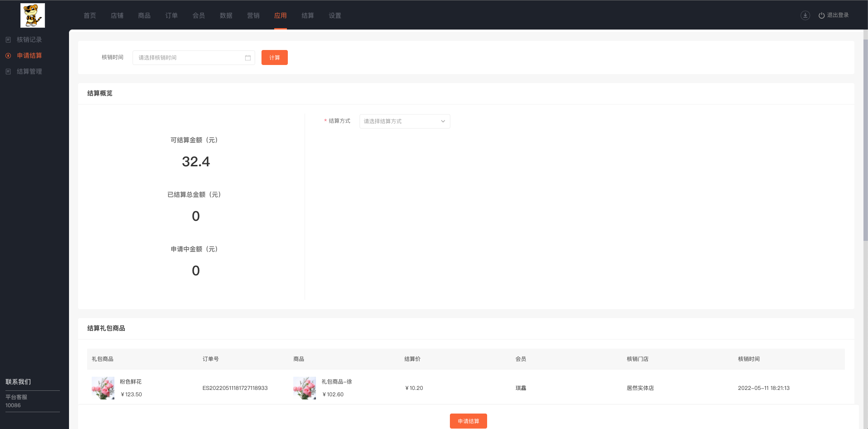The width and height of the screenshot is (868, 429).
Task: Click member name 琪鑫
Action: [x=521, y=388]
